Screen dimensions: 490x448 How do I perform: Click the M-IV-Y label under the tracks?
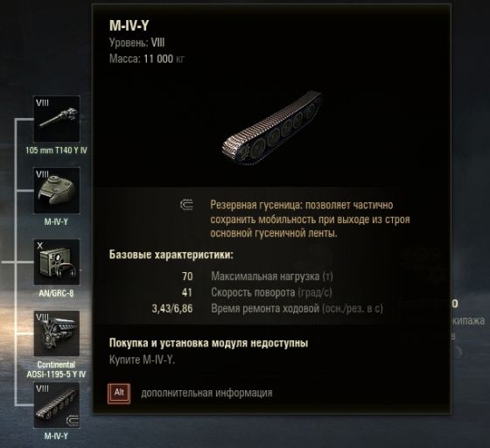pos(56,436)
